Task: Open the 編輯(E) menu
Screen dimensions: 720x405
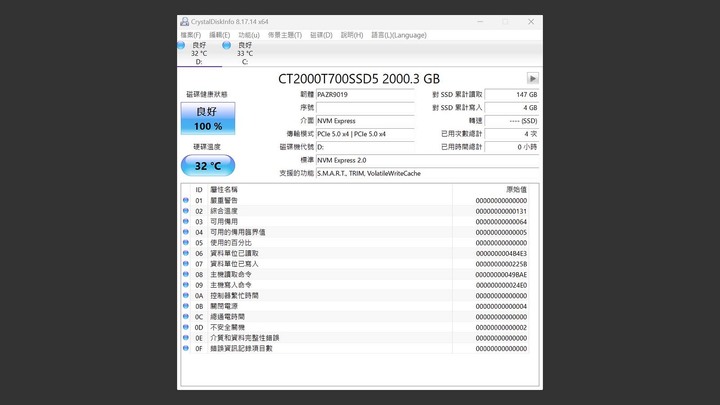Action: pos(219,35)
